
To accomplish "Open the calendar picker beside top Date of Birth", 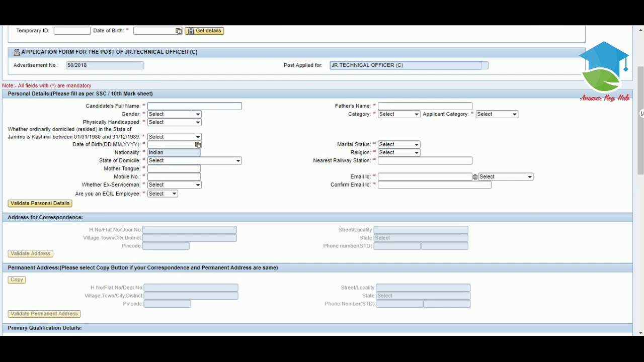I will tap(179, 31).
